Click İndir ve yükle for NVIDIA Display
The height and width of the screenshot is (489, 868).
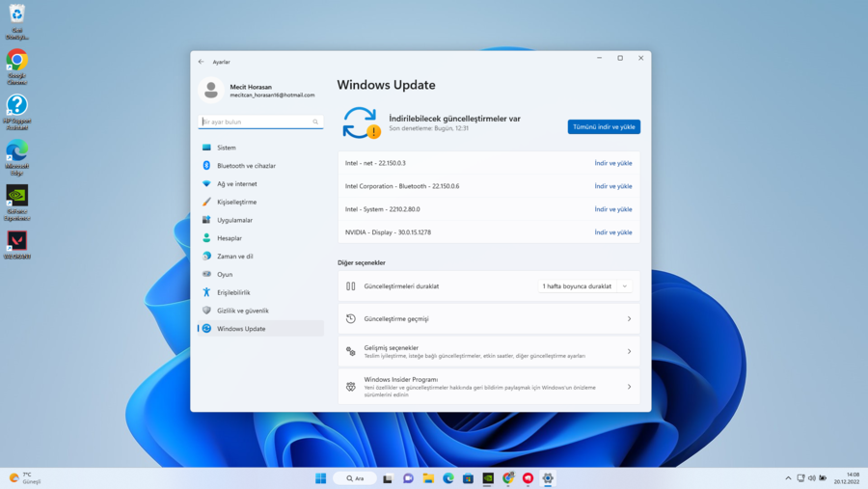pos(612,232)
